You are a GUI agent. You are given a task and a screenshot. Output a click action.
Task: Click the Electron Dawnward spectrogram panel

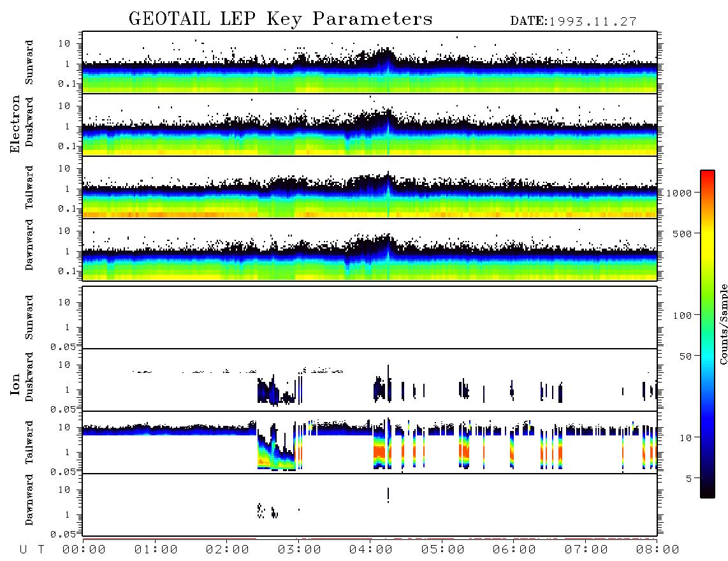(x=370, y=249)
